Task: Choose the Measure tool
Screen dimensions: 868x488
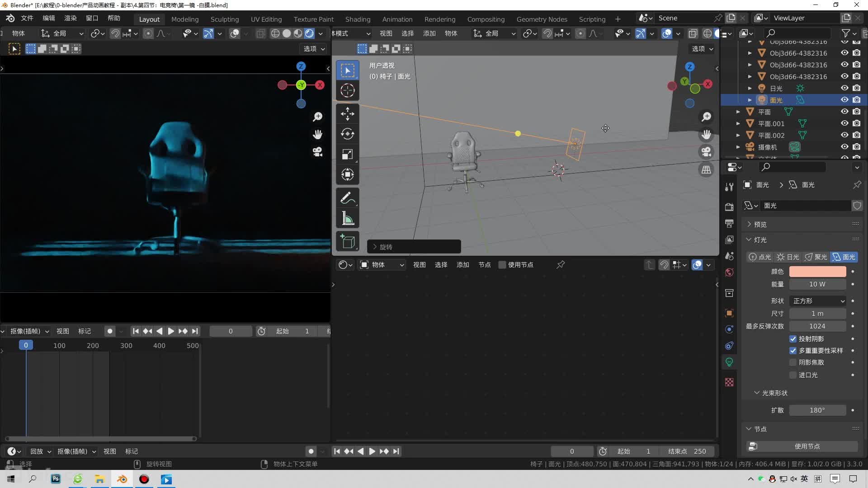Action: (347, 218)
